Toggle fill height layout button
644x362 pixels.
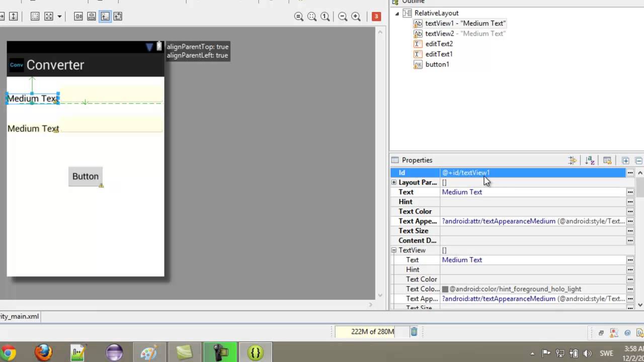pyautogui.click(x=14, y=17)
